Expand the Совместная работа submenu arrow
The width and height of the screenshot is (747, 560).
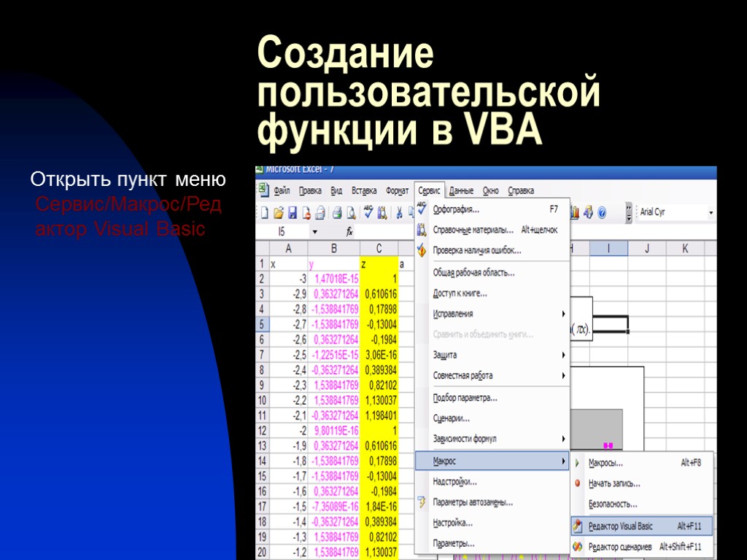click(563, 376)
